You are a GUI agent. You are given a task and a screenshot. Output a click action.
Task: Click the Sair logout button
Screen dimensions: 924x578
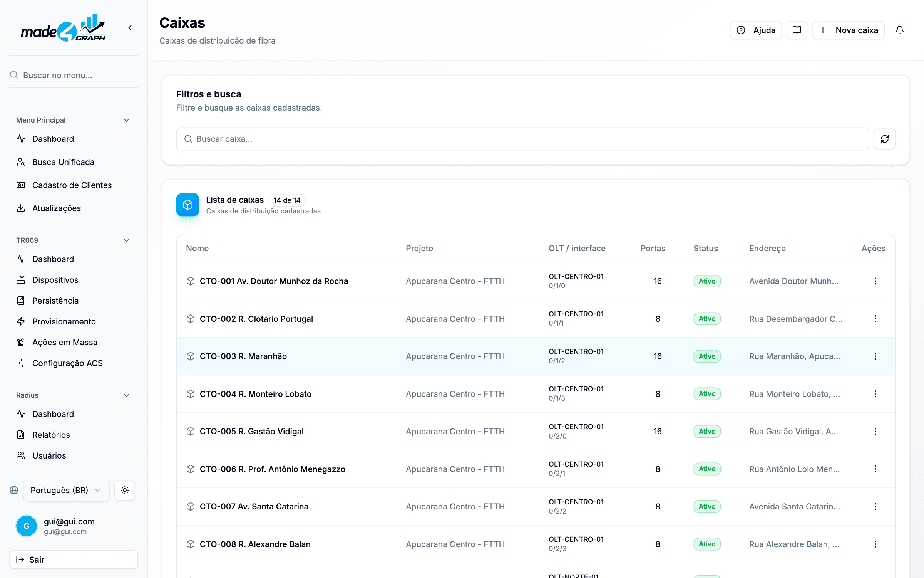tap(74, 560)
